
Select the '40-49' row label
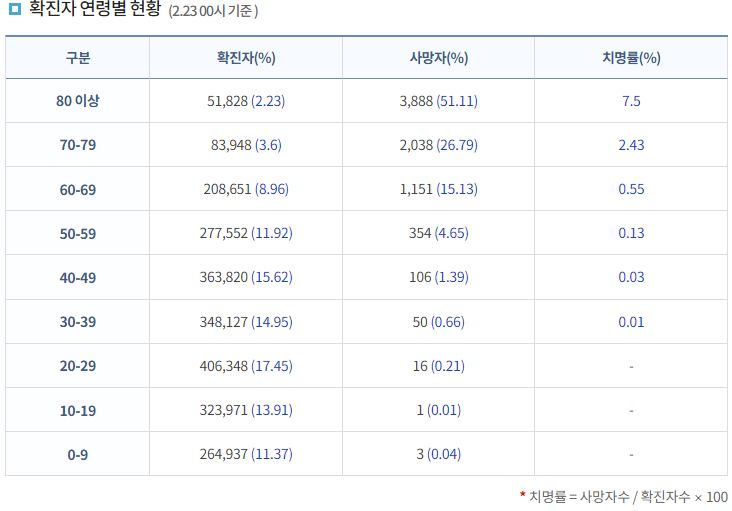point(77,278)
